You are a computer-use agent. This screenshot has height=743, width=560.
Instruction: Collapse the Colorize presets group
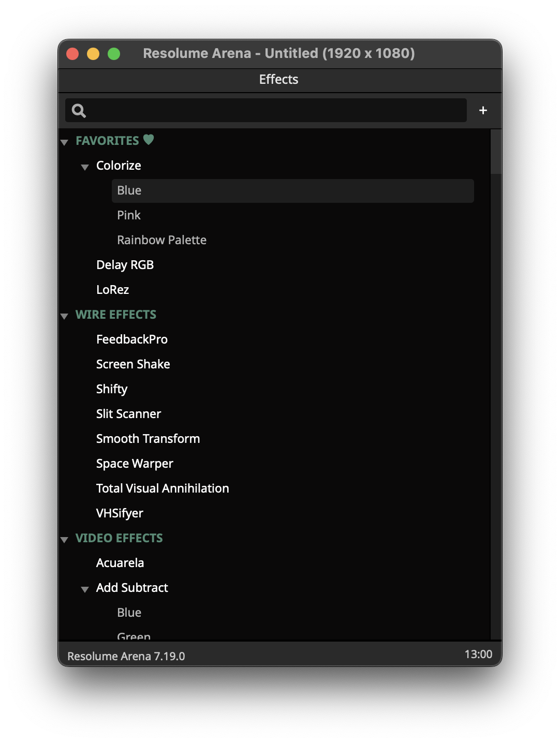[x=85, y=167]
